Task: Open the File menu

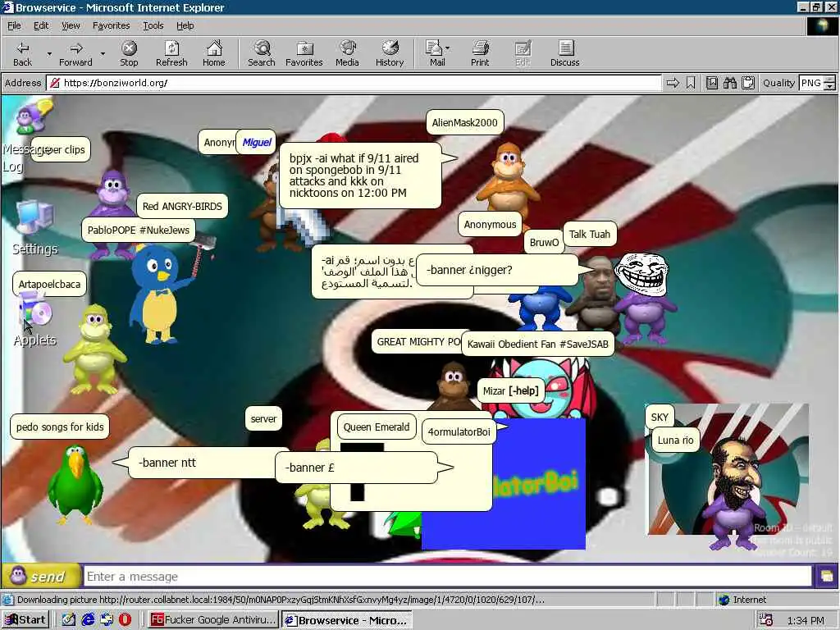Action: click(x=14, y=25)
